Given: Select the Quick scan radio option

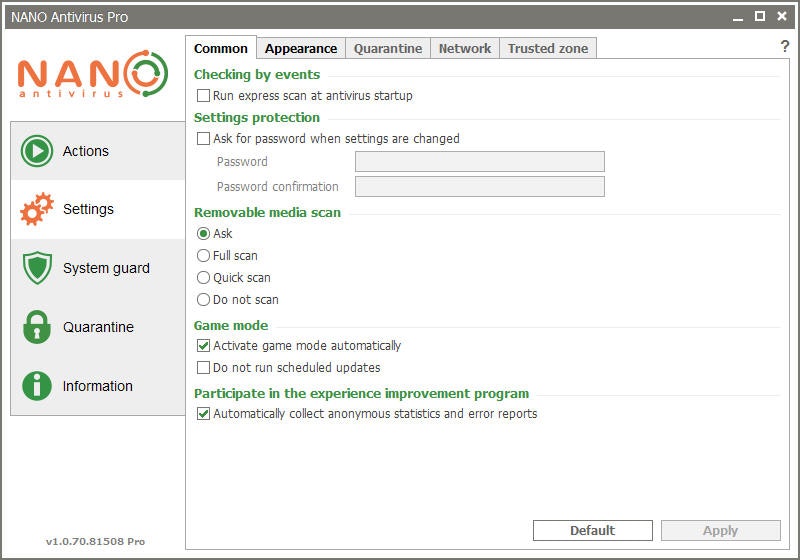Looking at the screenshot, I should 203,277.
